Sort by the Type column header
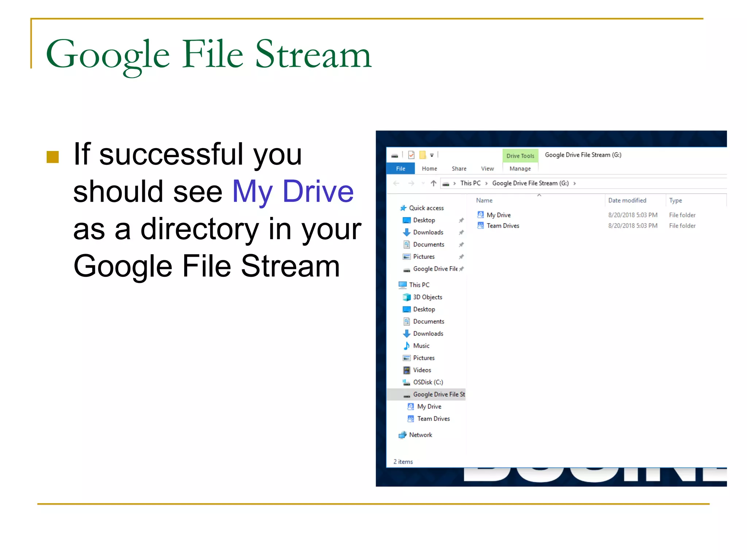The image size is (747, 560). point(675,201)
